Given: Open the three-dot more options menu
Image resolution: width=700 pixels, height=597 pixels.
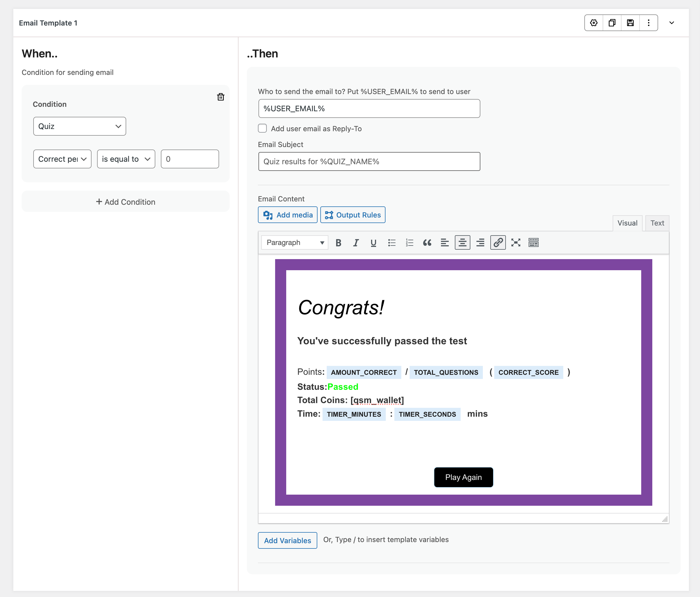Looking at the screenshot, I should [x=648, y=23].
